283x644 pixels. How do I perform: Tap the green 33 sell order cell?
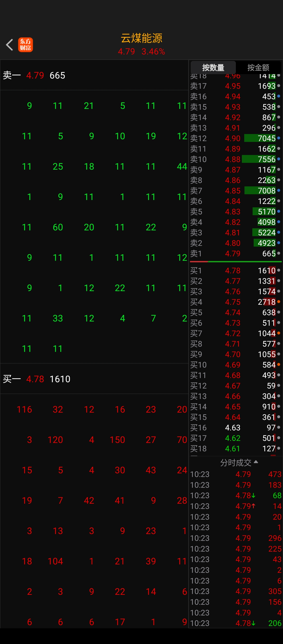pyautogui.click(x=58, y=318)
